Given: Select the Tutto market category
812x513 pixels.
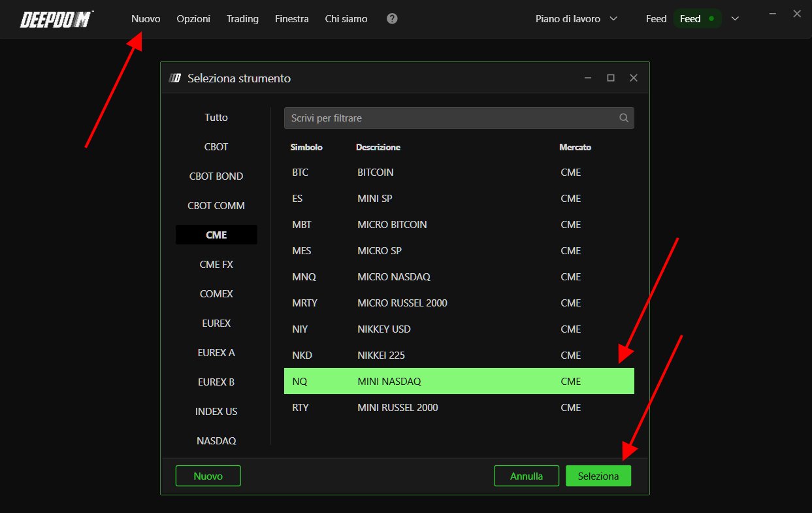Looking at the screenshot, I should coord(216,118).
